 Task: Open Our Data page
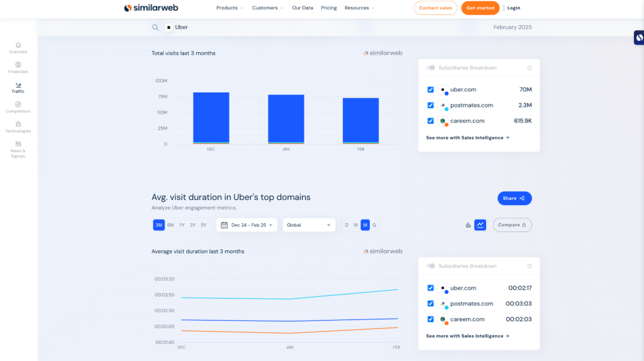tap(303, 8)
